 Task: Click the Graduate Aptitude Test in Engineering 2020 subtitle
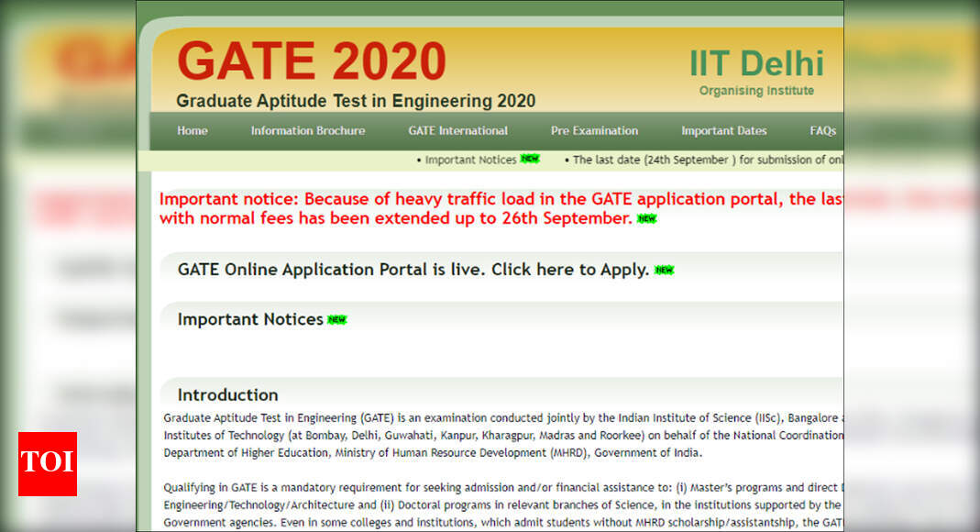(356, 100)
